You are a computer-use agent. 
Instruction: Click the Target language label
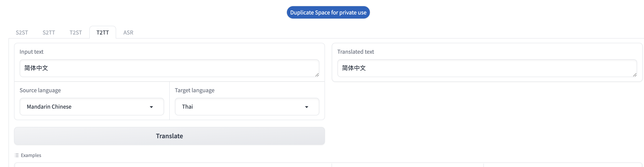pos(195,90)
